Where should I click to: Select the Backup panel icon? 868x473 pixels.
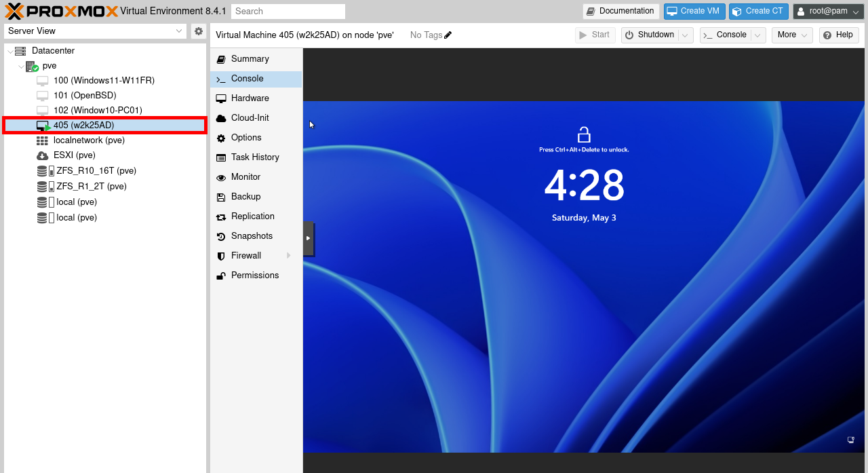221,196
